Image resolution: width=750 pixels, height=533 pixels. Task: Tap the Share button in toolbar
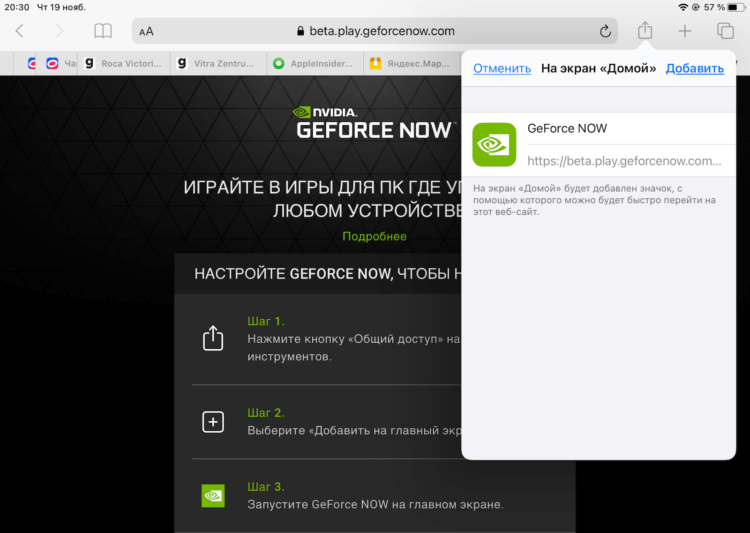point(645,31)
